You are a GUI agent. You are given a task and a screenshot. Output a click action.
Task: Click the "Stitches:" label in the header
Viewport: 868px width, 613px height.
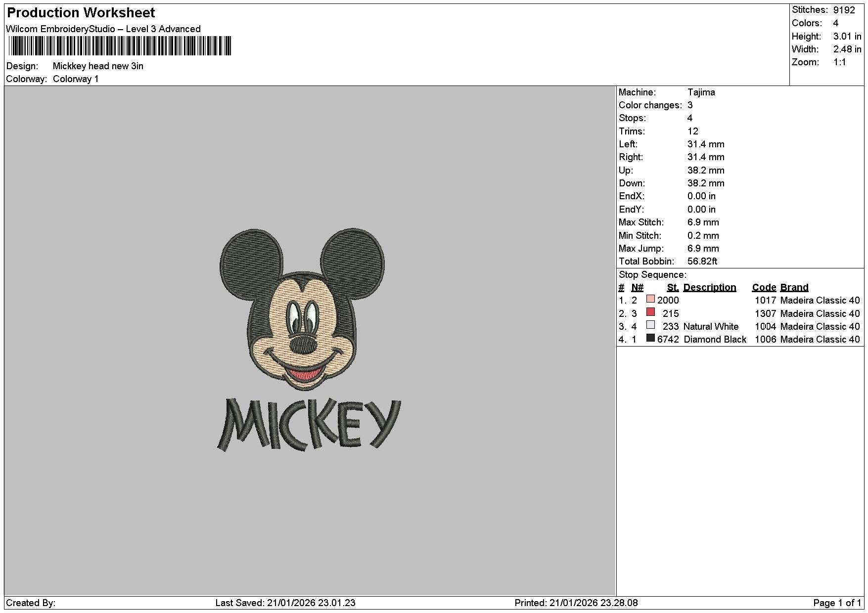pyautogui.click(x=810, y=10)
